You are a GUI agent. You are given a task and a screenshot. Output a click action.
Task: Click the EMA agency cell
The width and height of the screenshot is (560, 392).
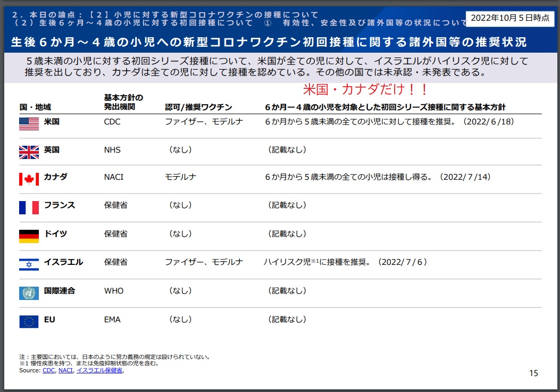click(112, 320)
